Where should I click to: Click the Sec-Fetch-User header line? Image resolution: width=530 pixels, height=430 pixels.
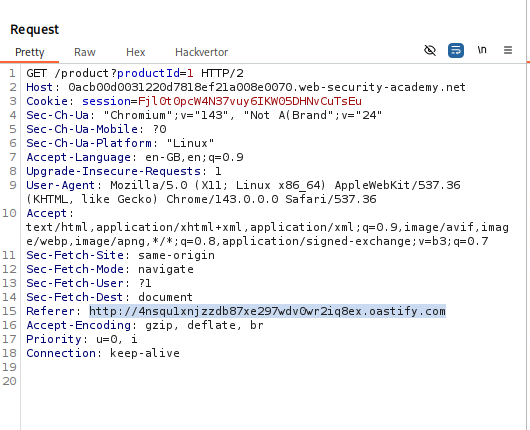89,283
